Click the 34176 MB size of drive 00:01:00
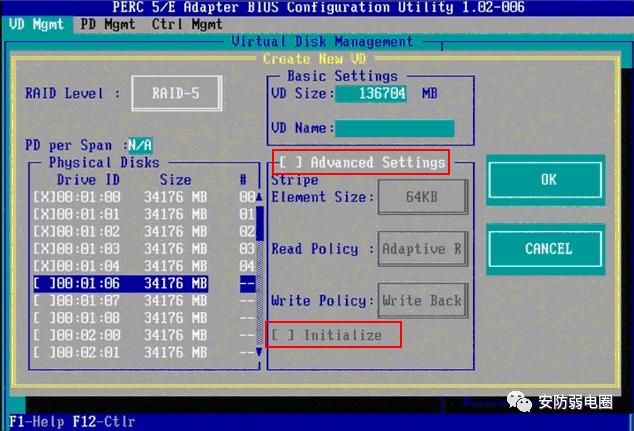 (x=175, y=197)
